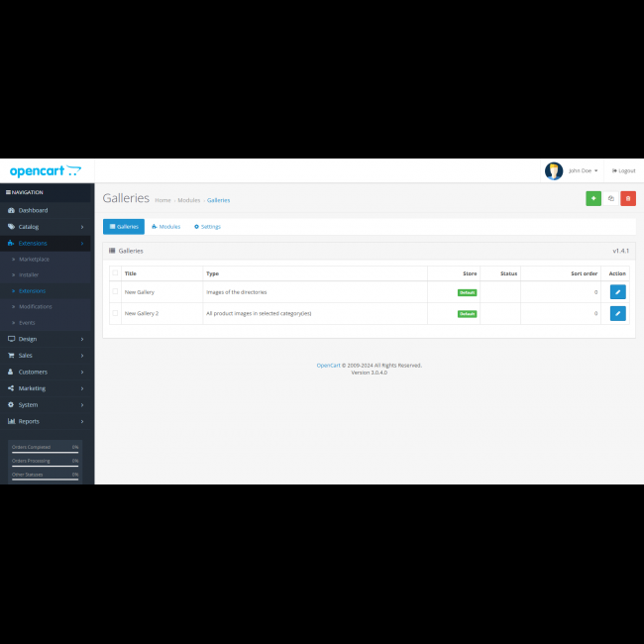Click the red delete gallery button
644x644 pixels.
coord(628,198)
